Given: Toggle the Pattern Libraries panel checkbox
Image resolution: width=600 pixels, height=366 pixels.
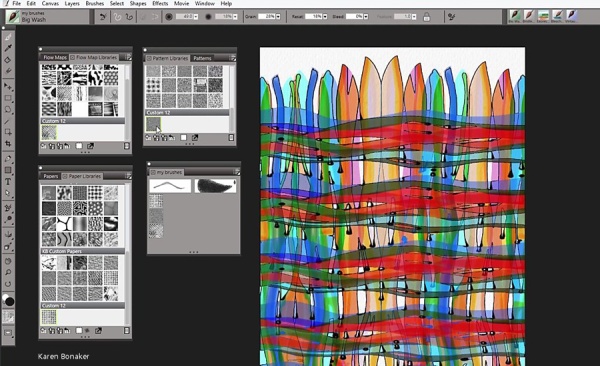Looking at the screenshot, I should (x=148, y=58).
